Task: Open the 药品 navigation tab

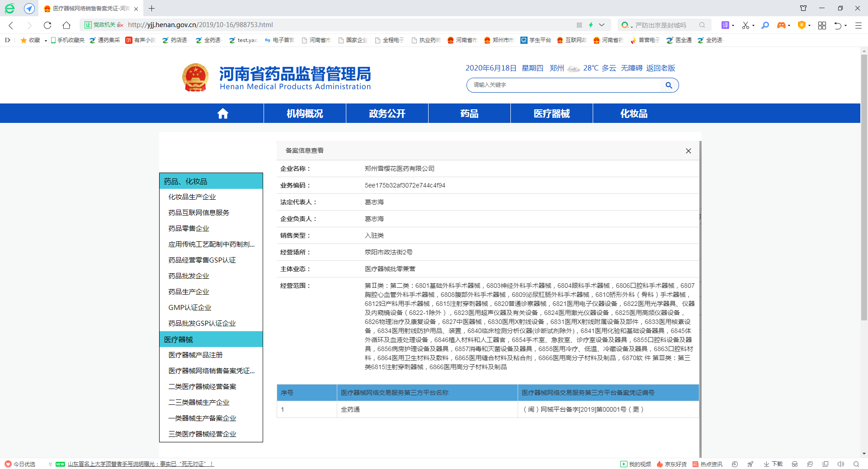Action: [x=469, y=113]
